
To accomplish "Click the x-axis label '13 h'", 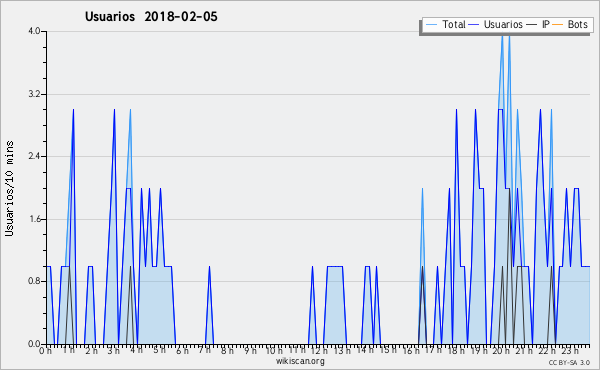I will pyautogui.click(x=342, y=350).
